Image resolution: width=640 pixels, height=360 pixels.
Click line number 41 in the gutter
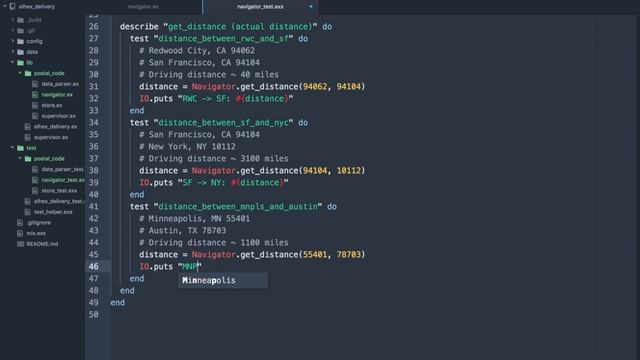point(93,207)
